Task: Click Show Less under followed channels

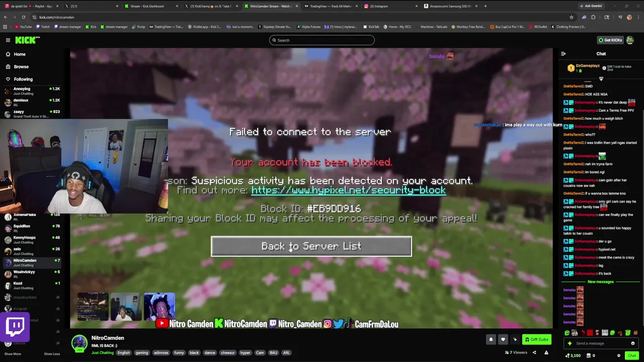Action: (x=52, y=354)
